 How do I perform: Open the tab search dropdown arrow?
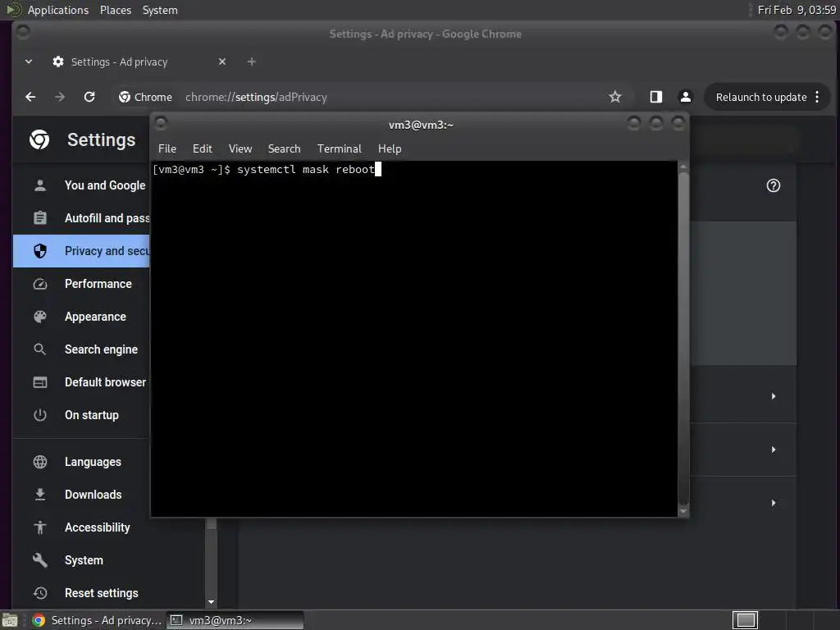point(29,62)
